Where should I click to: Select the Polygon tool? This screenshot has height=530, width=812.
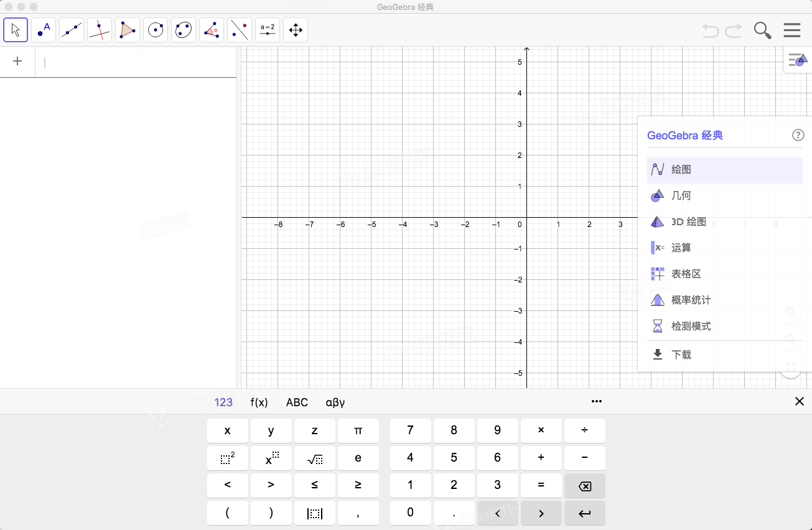click(128, 30)
